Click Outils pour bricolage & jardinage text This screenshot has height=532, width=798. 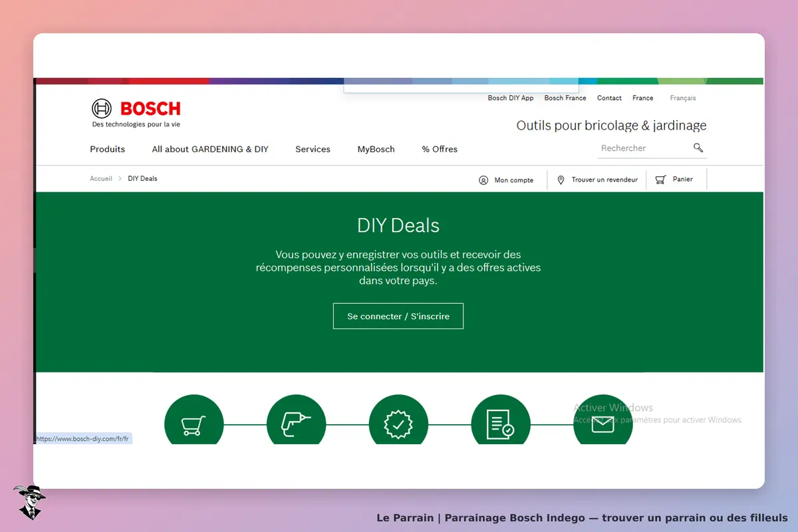(611, 125)
